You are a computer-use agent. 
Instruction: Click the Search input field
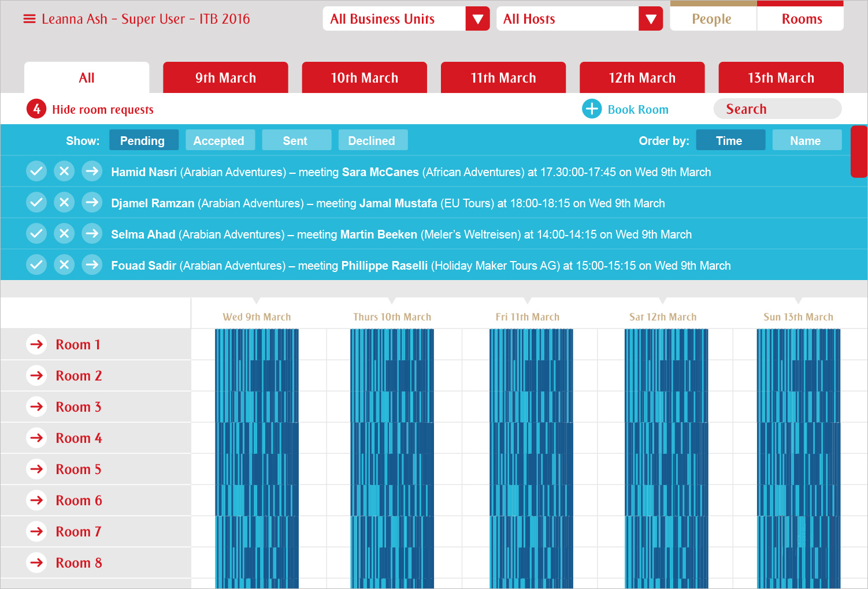click(777, 109)
